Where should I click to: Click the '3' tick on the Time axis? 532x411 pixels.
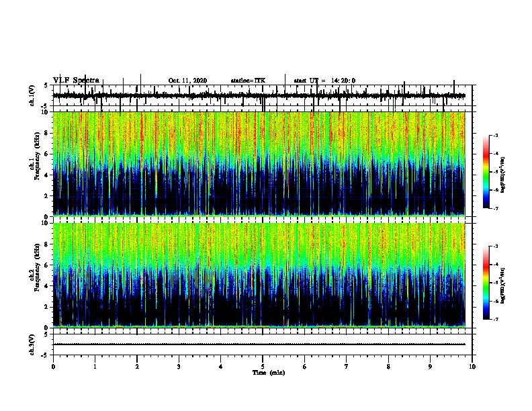click(x=179, y=367)
